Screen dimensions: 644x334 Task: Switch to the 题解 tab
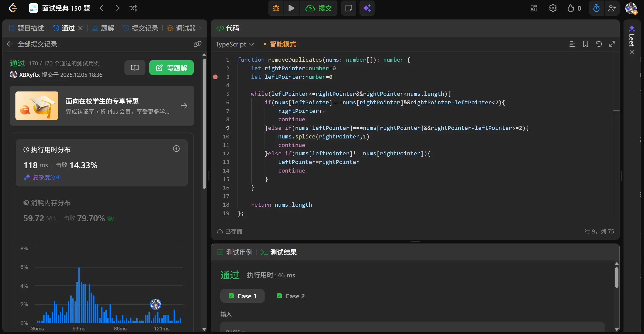(x=103, y=28)
